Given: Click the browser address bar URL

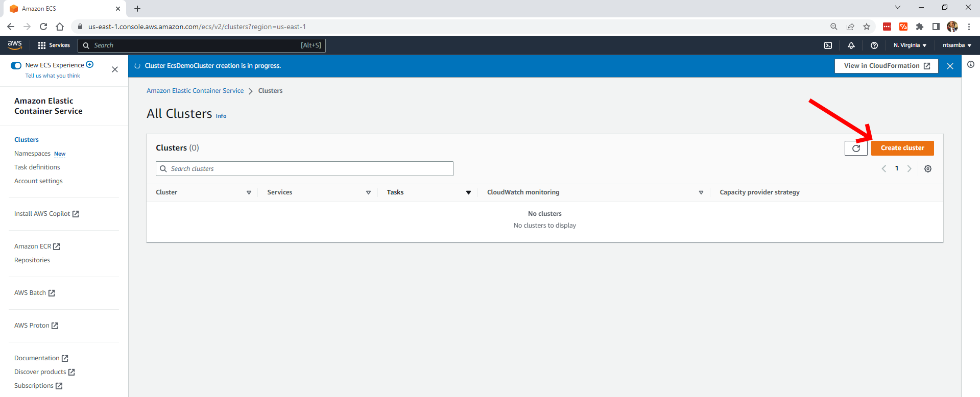Looking at the screenshot, I should point(197,27).
